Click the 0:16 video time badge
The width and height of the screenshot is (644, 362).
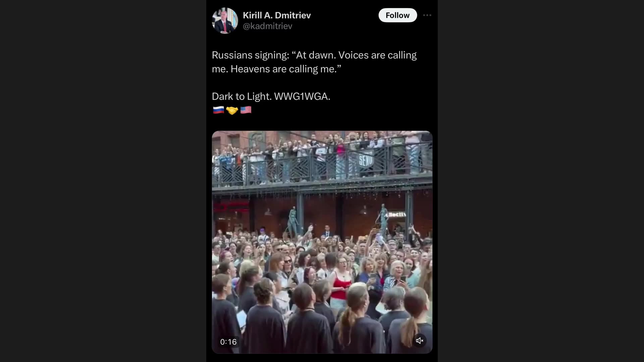click(228, 342)
